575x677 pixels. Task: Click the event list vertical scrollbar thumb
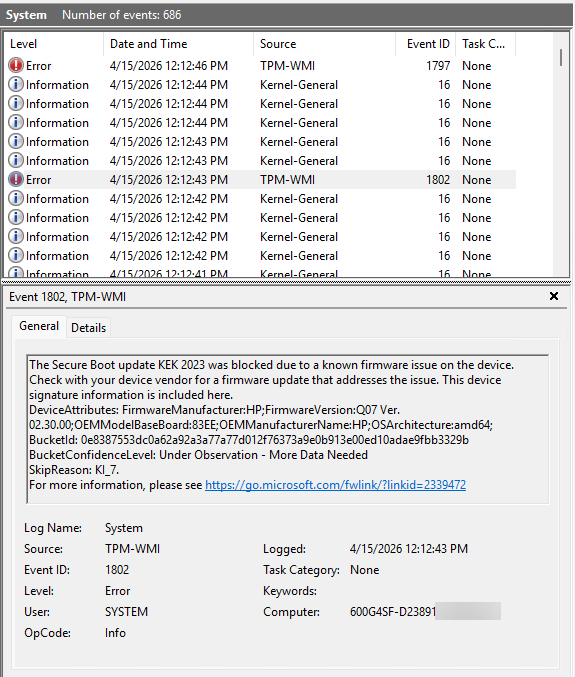pos(561,57)
